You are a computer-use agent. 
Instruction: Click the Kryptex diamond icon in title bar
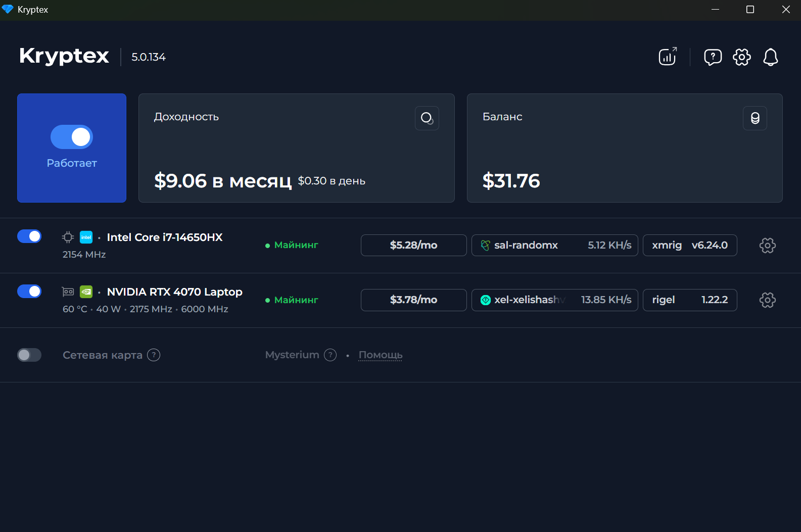click(x=8, y=10)
